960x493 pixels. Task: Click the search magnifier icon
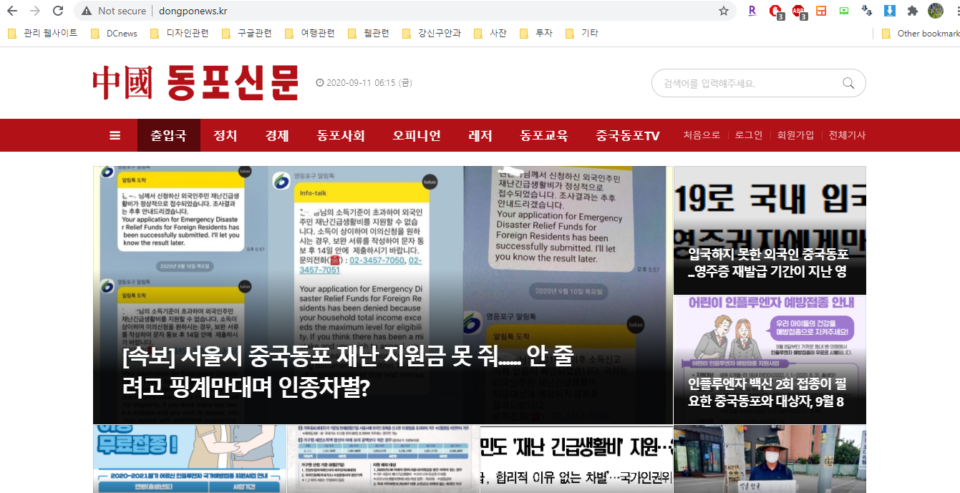[x=848, y=83]
